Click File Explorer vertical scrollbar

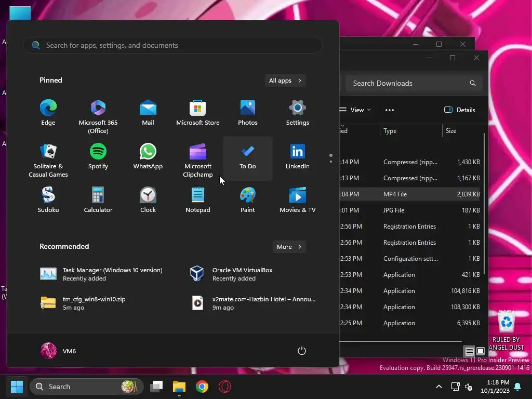[484, 204]
